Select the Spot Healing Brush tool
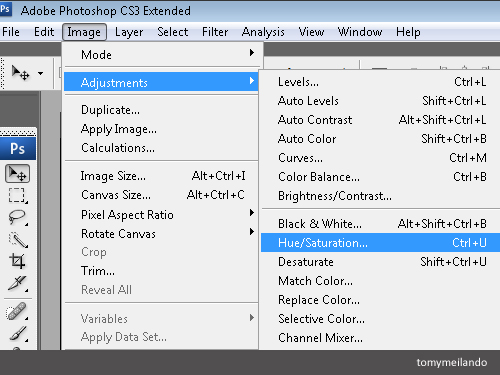This screenshot has height=375, width=500. tap(17, 311)
